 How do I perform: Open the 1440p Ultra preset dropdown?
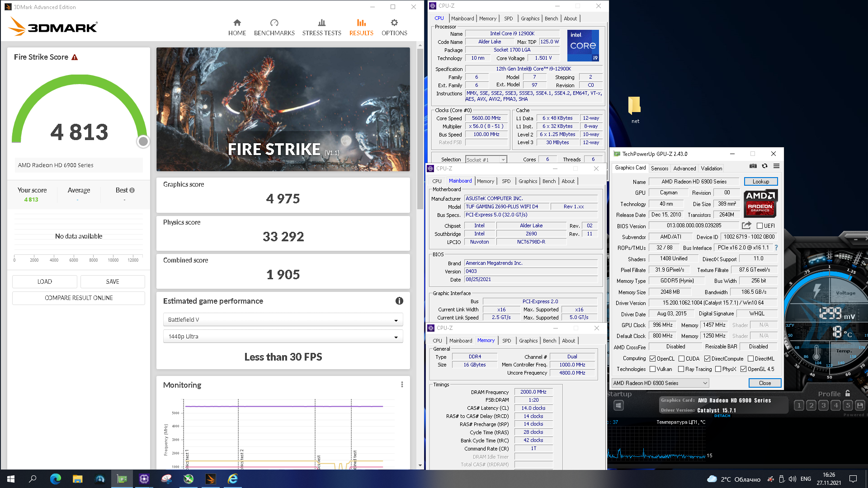pos(283,336)
